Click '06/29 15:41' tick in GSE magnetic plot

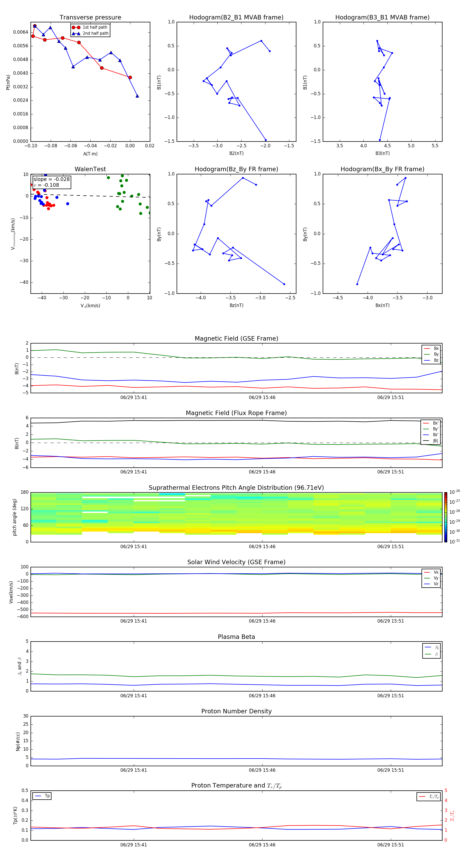click(134, 397)
